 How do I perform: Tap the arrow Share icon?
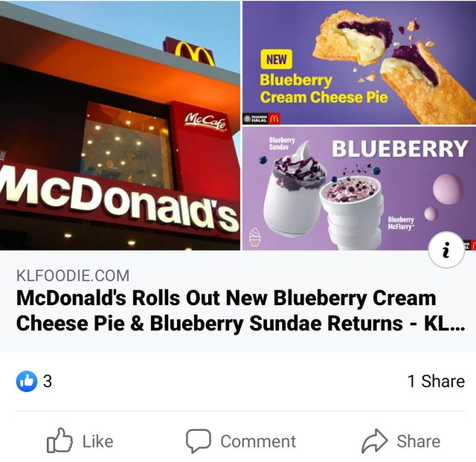(x=375, y=440)
